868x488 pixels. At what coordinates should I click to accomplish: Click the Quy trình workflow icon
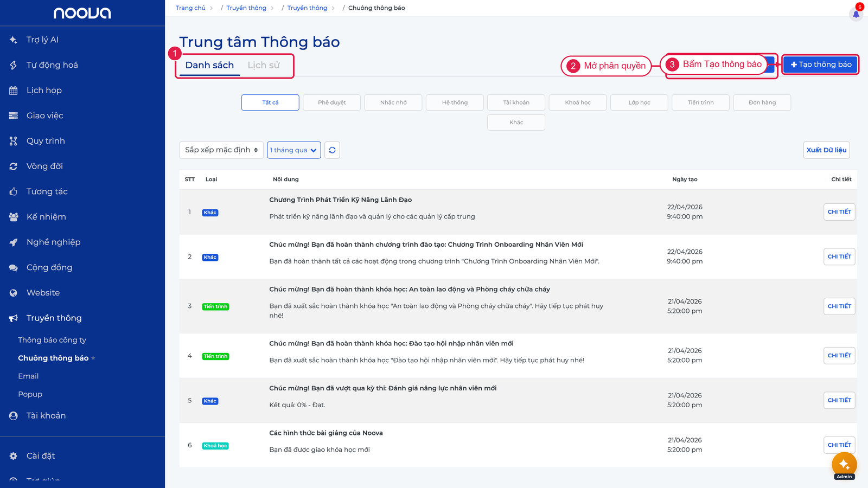click(x=14, y=141)
